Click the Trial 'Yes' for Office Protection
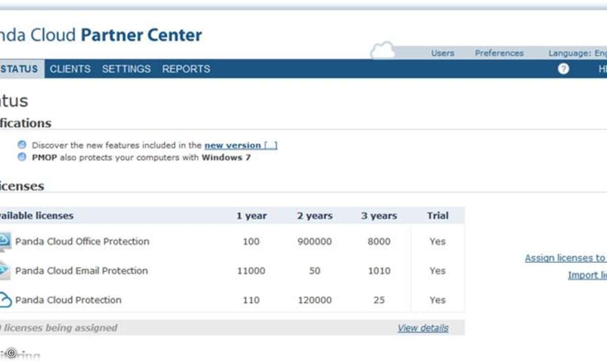607x364 pixels. tap(438, 242)
